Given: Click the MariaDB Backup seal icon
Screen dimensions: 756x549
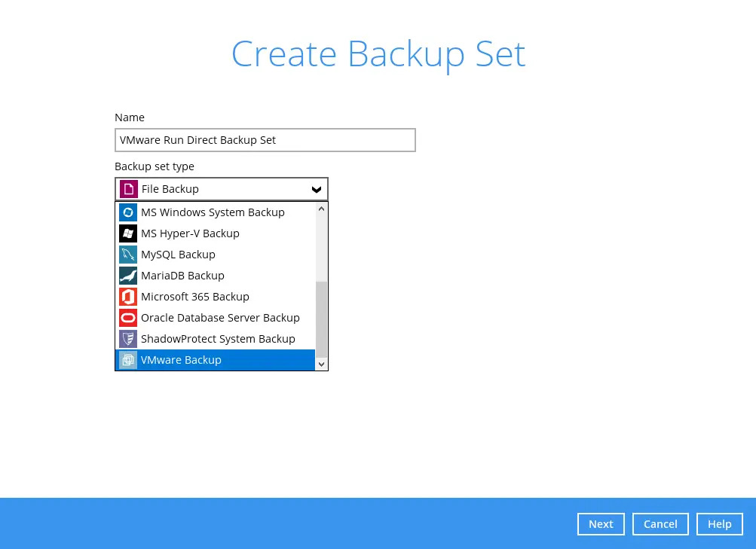Looking at the screenshot, I should [128, 276].
